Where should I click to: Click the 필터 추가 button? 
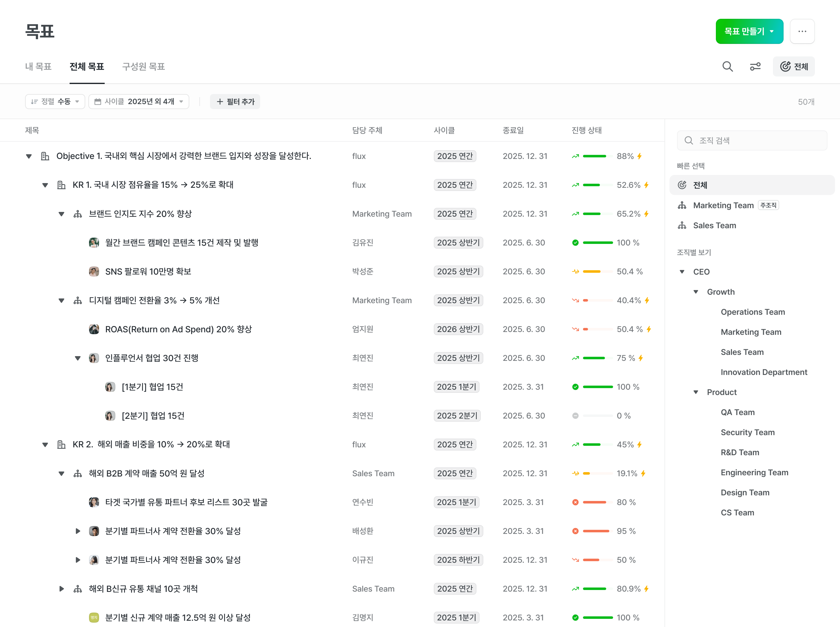235,101
